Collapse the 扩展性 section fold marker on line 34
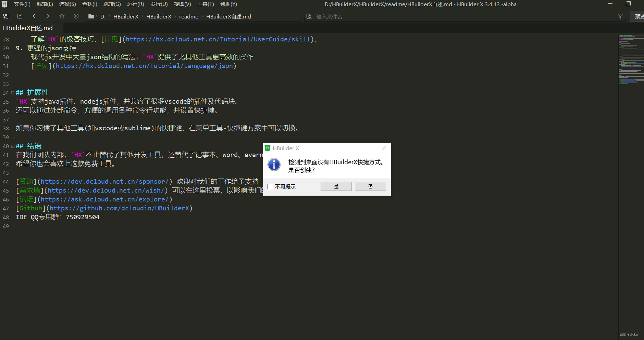 click(x=12, y=92)
